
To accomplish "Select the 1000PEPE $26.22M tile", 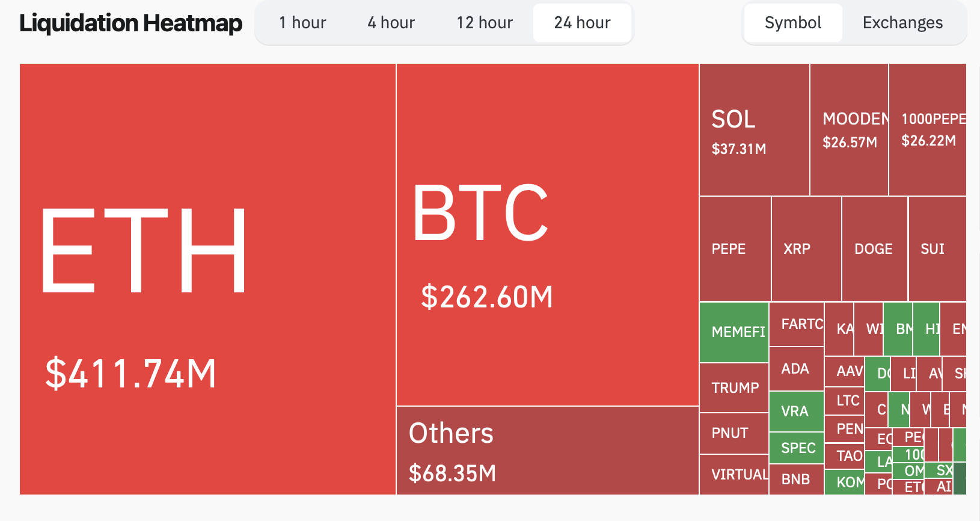I will (927, 130).
